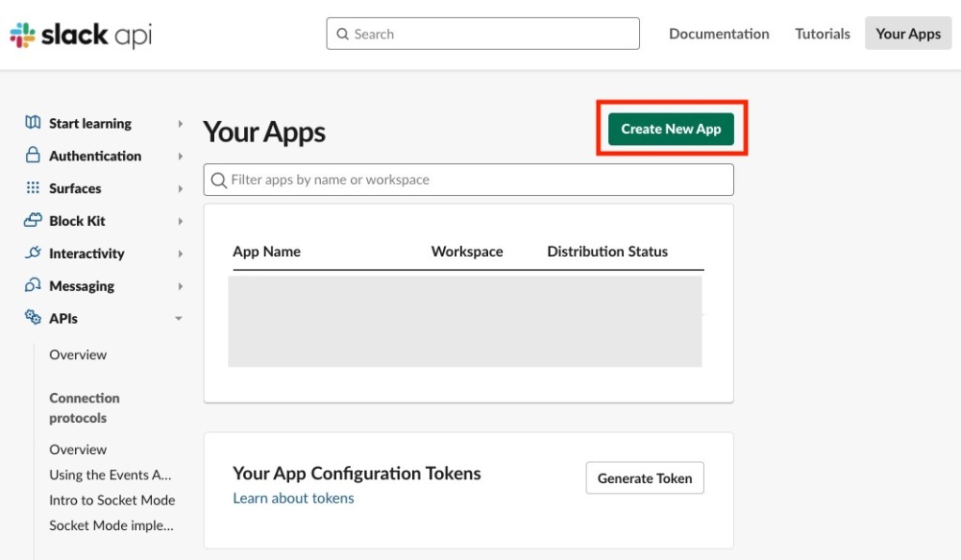Open the Documentation nav item

719,34
